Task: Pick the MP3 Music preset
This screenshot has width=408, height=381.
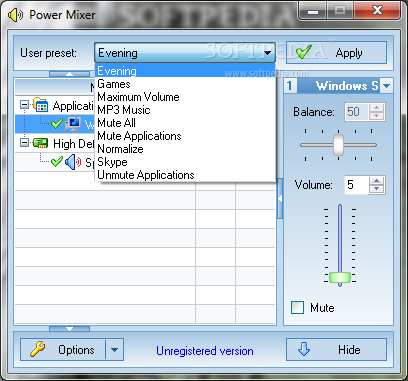Action: click(x=185, y=110)
